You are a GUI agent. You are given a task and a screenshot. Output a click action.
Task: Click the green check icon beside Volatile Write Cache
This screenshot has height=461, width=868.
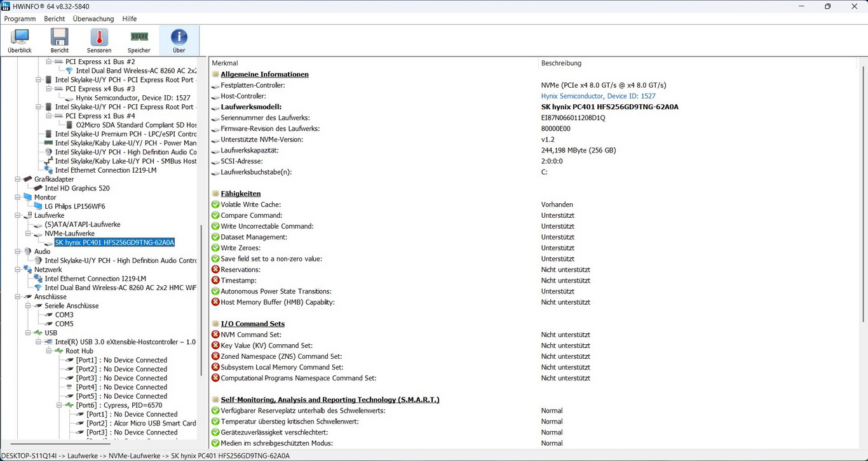point(215,204)
